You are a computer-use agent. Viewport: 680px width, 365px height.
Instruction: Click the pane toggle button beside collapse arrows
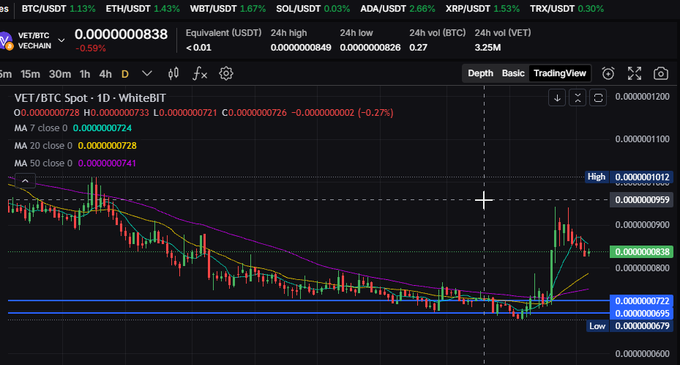click(x=598, y=98)
